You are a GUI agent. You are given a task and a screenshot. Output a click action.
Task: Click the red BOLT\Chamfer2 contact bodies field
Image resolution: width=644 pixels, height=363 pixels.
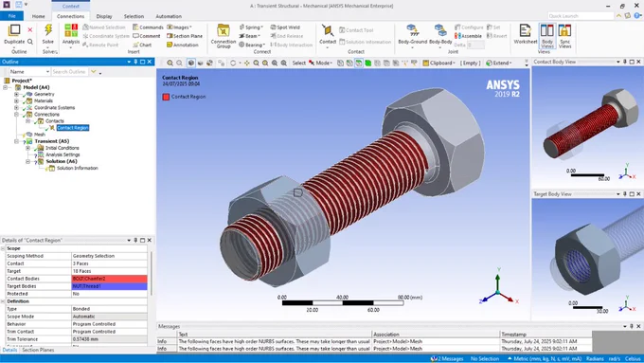click(x=109, y=279)
